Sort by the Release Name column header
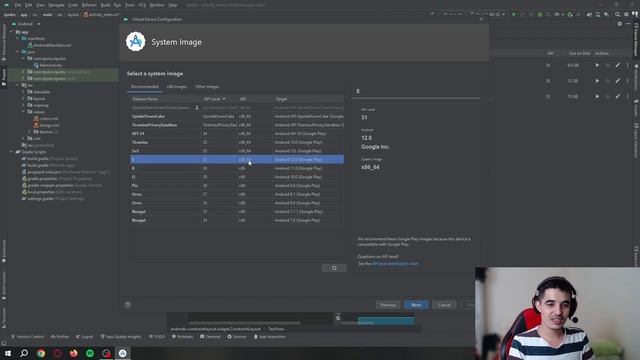640x360 pixels. pos(165,99)
